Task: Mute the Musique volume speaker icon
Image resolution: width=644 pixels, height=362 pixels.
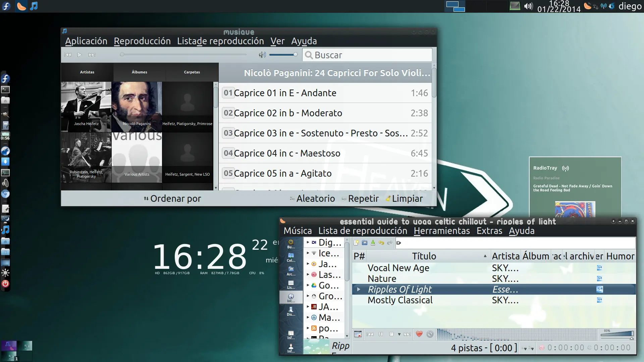Action: click(262, 55)
